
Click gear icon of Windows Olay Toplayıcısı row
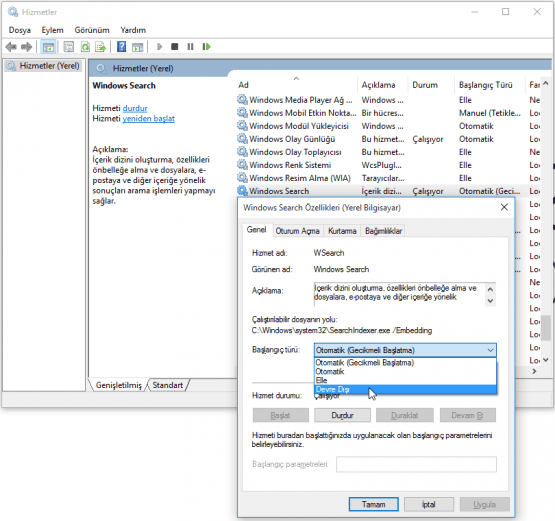(x=242, y=151)
